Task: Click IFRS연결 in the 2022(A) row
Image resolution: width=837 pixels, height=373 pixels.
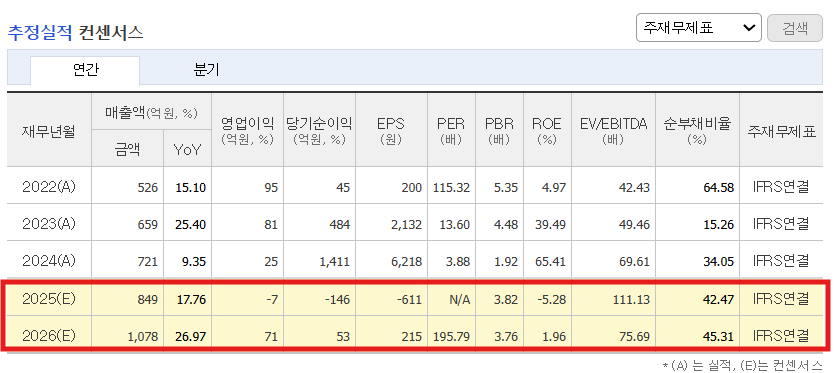Action: [x=781, y=187]
